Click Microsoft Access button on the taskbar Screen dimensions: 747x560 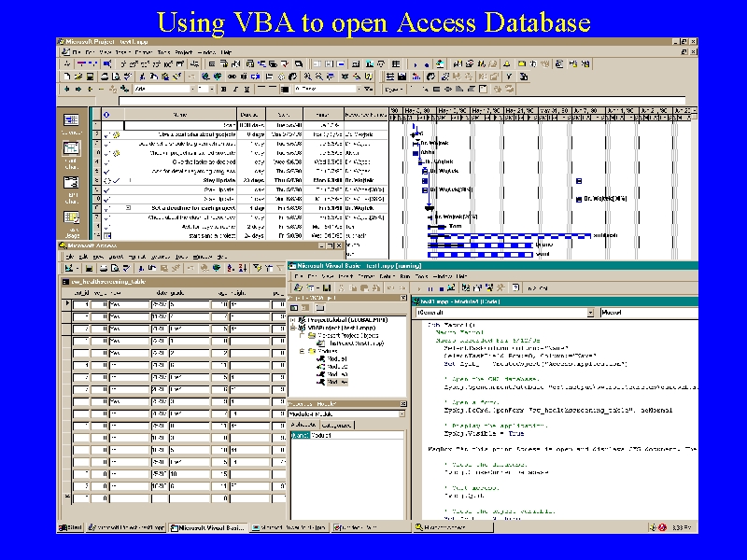point(452,527)
